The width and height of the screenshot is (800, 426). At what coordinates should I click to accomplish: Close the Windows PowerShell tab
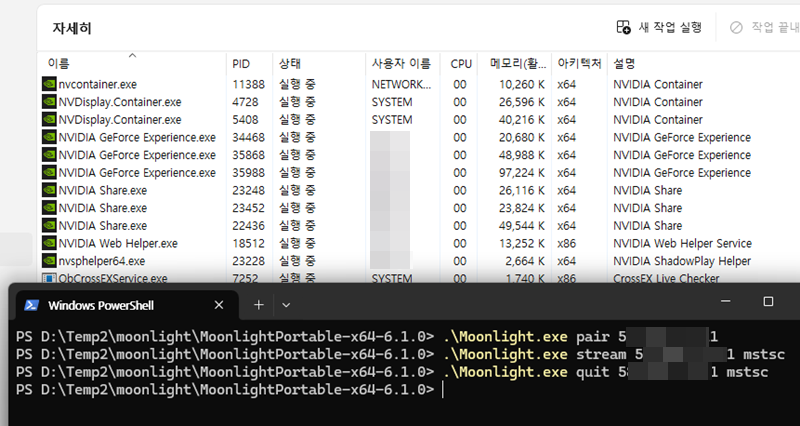219,305
